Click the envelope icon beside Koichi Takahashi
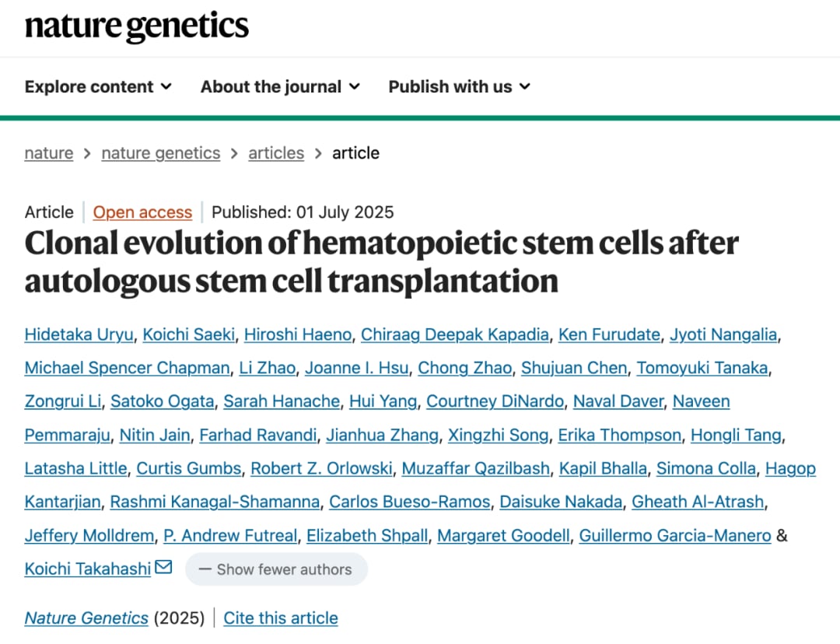The image size is (840, 644). click(163, 568)
